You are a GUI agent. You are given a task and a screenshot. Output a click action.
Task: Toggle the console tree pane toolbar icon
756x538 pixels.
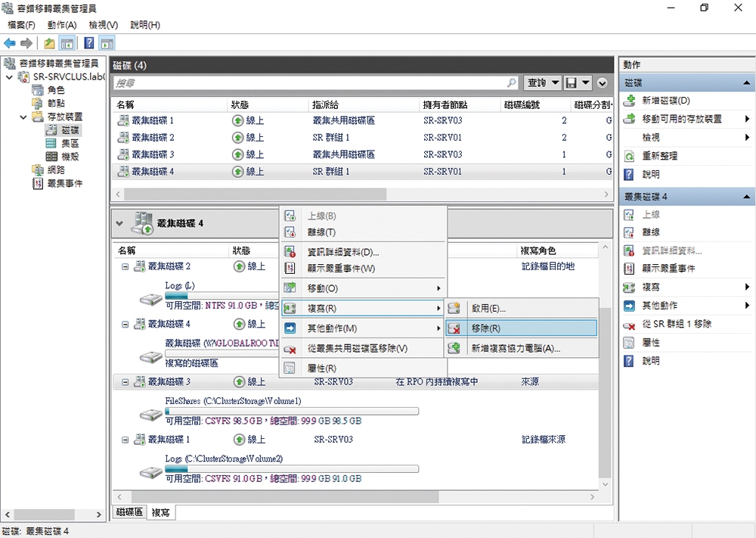click(x=67, y=43)
